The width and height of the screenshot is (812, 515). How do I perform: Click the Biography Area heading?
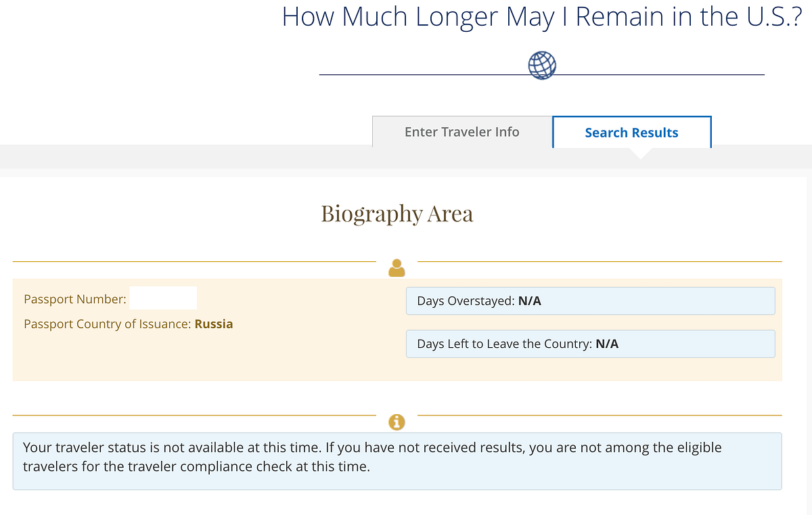(x=397, y=213)
